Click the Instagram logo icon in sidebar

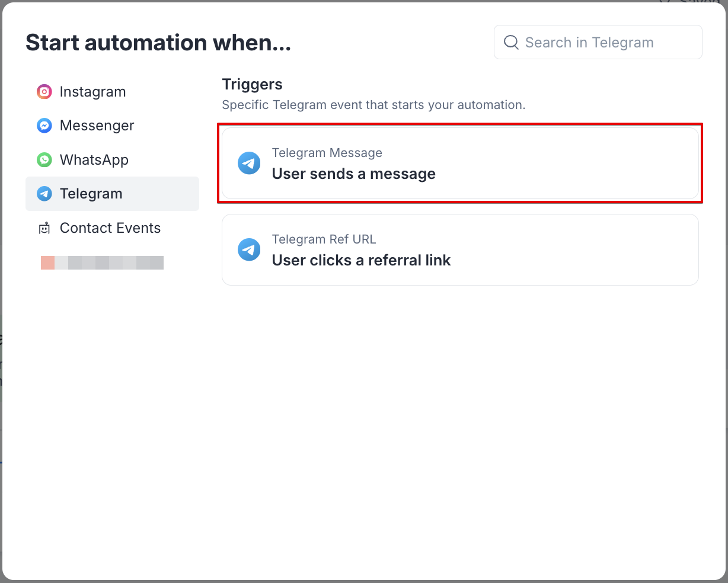(x=44, y=92)
